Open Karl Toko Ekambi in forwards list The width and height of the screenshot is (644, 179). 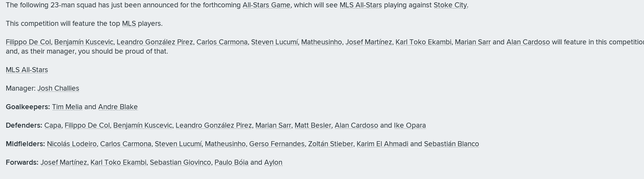[118, 162]
